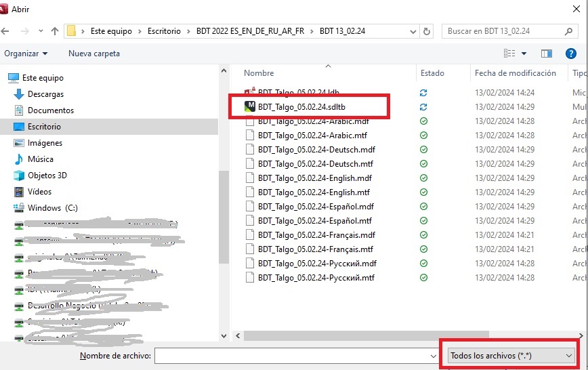Sort by the Estado column header
This screenshot has width=588, height=370.
pyautogui.click(x=432, y=73)
